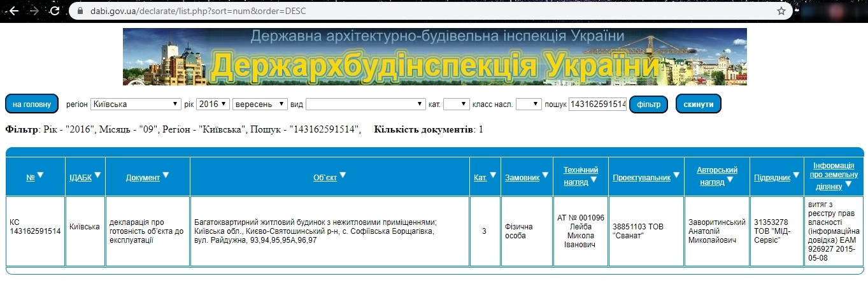
Task: Click sort triangle beside Інформація про земельну ділянку
Action: pyautogui.click(x=849, y=184)
